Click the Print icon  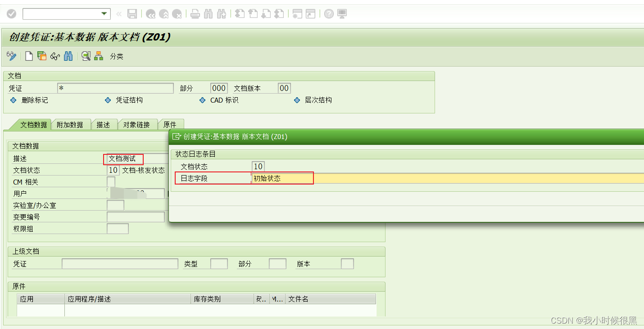195,14
